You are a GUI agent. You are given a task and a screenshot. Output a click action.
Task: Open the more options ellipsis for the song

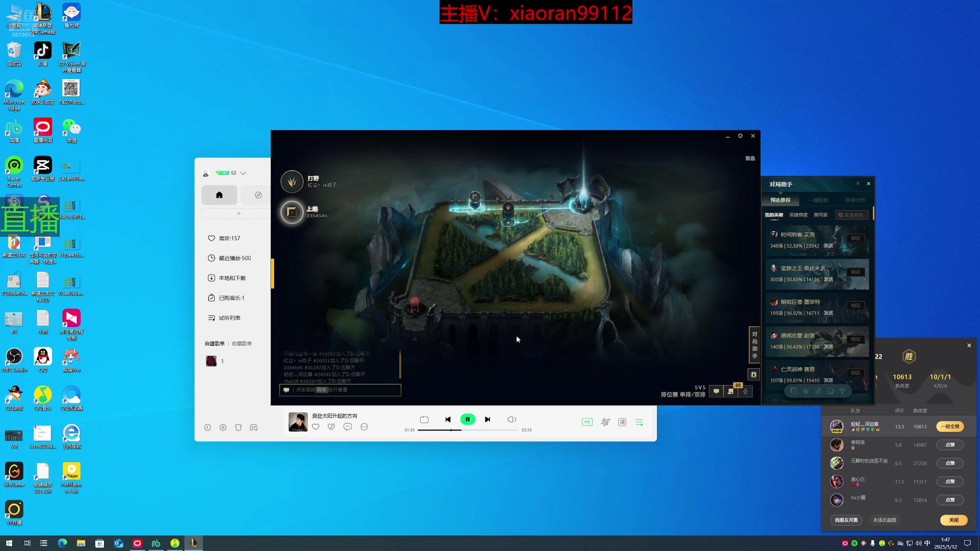click(364, 427)
